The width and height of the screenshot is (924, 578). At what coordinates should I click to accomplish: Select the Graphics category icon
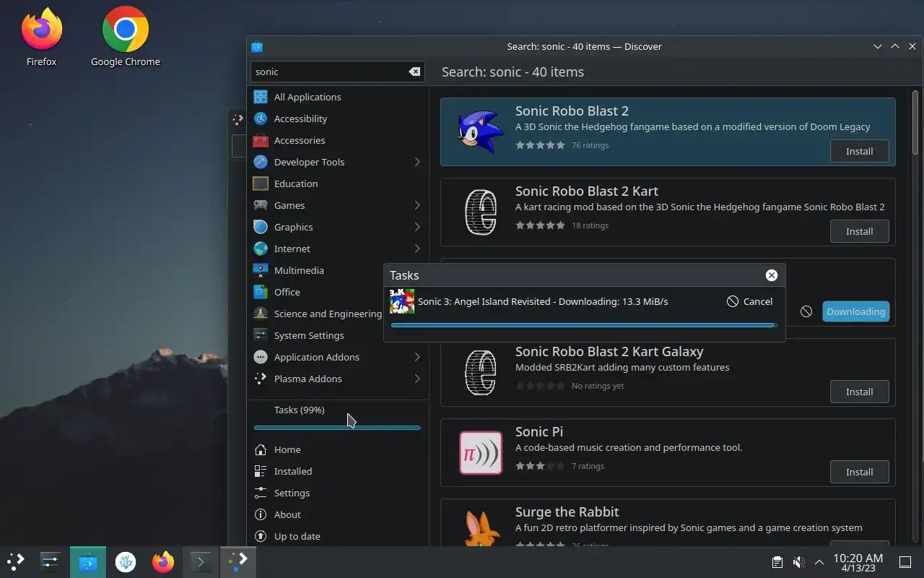(x=261, y=227)
